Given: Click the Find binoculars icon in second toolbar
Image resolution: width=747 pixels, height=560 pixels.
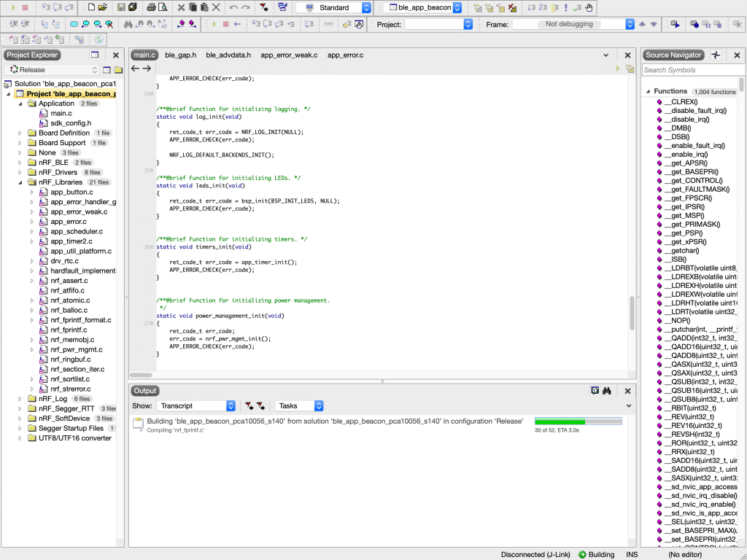Looking at the screenshot, I should point(128,24).
